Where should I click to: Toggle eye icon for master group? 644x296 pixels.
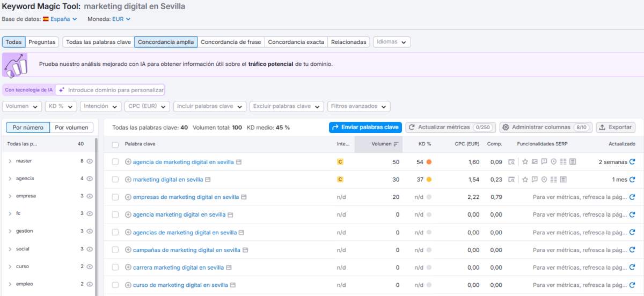tap(90, 161)
